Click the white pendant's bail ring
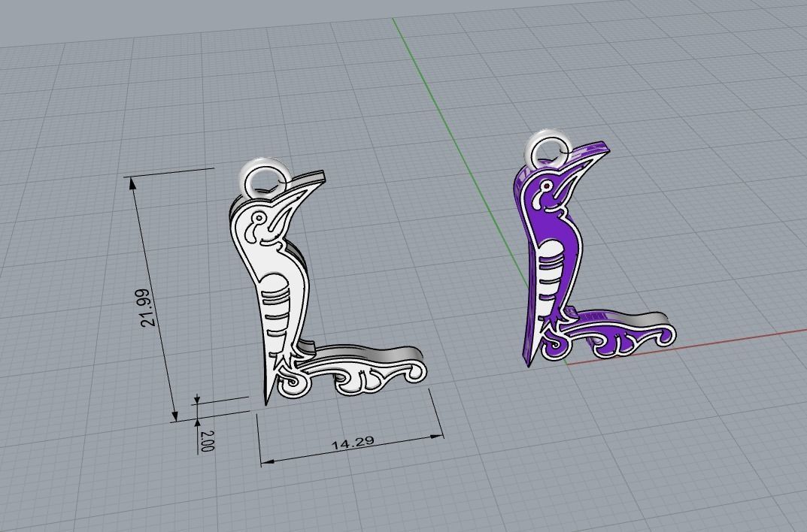This screenshot has height=532, width=807. pos(265,178)
